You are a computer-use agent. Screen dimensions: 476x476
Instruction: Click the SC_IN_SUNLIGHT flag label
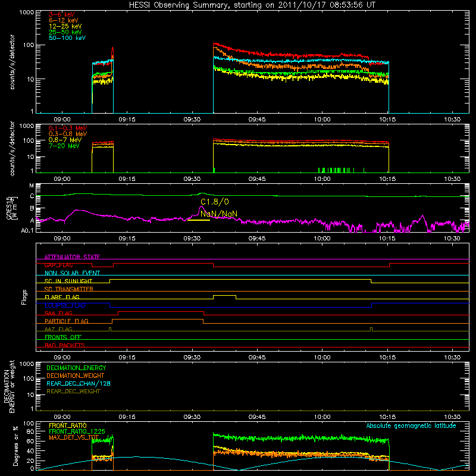tap(68, 281)
